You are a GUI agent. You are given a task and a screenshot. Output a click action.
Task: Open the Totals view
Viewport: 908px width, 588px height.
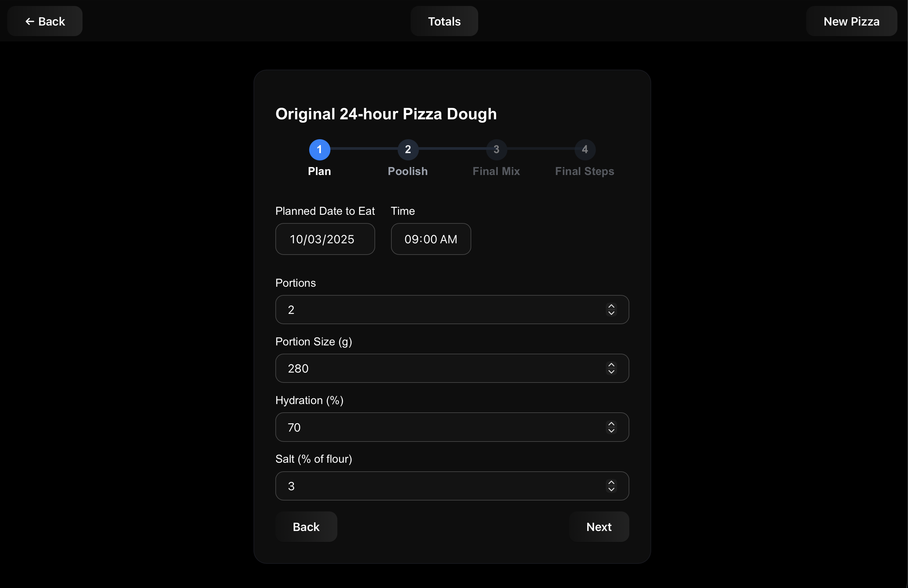point(444,21)
